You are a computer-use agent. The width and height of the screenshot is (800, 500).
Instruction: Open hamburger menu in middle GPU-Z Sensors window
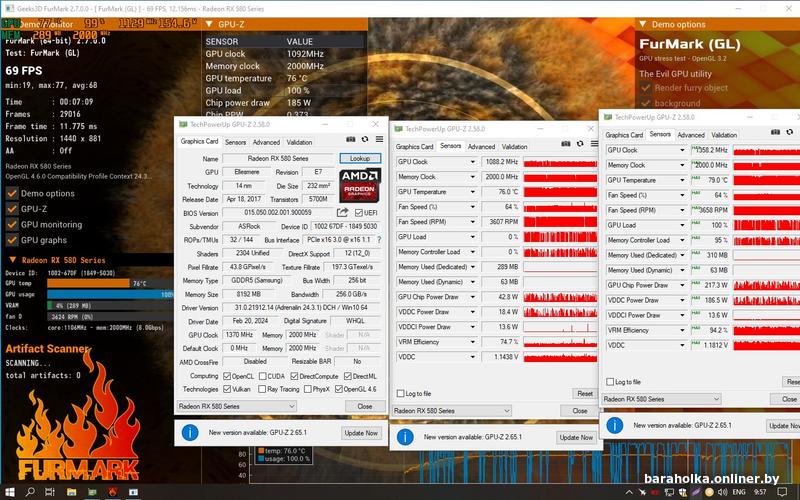(594, 144)
